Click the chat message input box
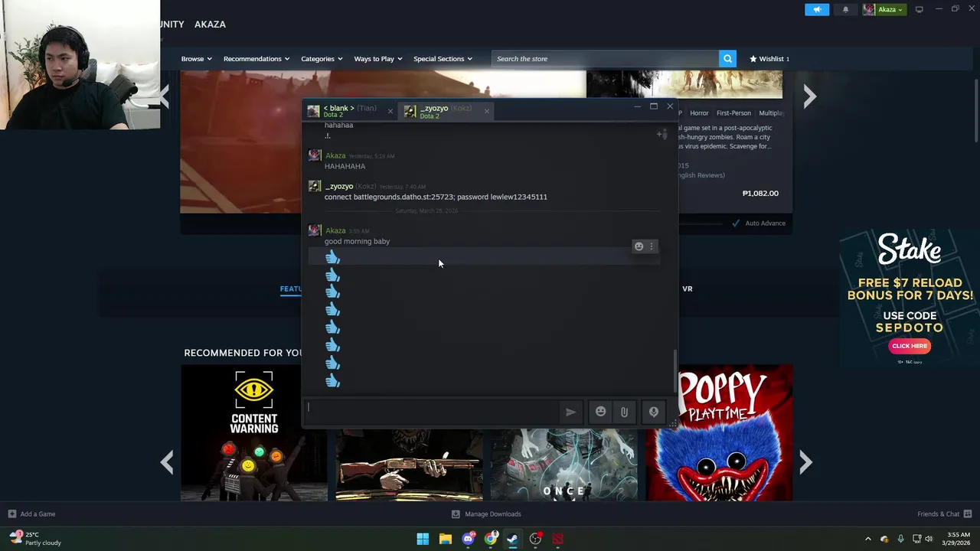The width and height of the screenshot is (980, 551). 433,412
